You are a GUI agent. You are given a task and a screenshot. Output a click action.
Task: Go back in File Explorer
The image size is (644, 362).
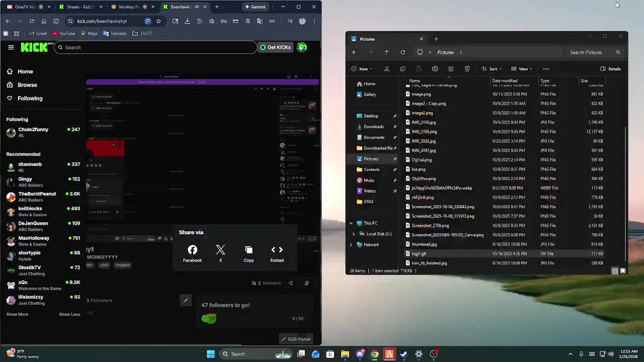[x=354, y=52]
